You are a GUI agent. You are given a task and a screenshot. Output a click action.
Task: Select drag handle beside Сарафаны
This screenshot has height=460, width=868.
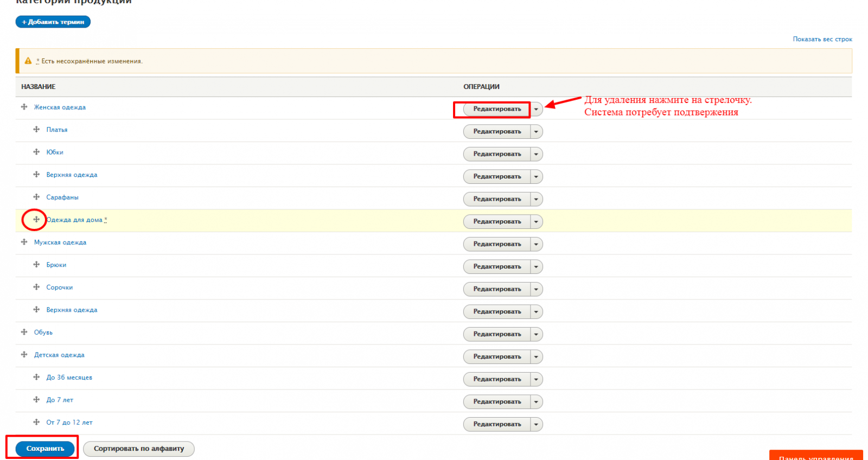36,197
